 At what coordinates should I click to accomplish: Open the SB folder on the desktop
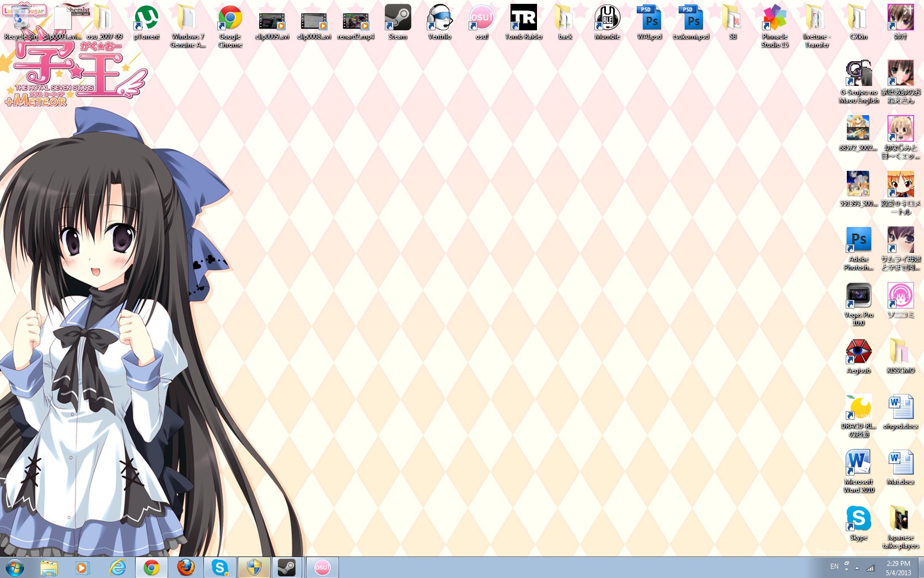coord(733,22)
